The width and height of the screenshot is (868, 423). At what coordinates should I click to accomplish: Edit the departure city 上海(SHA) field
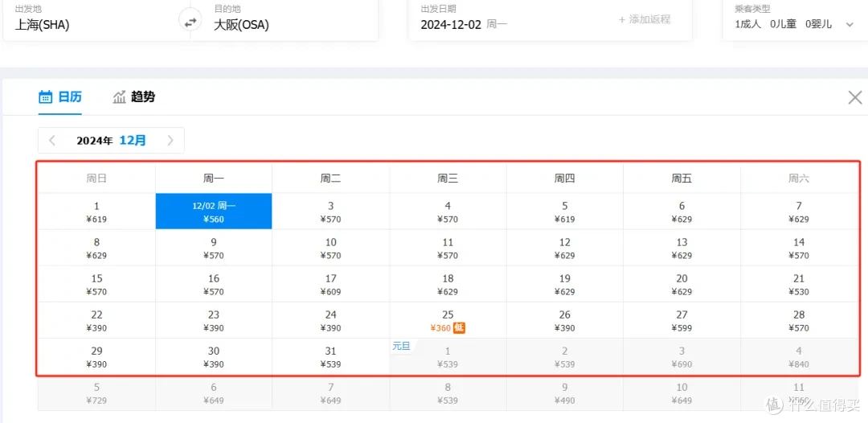(88, 24)
